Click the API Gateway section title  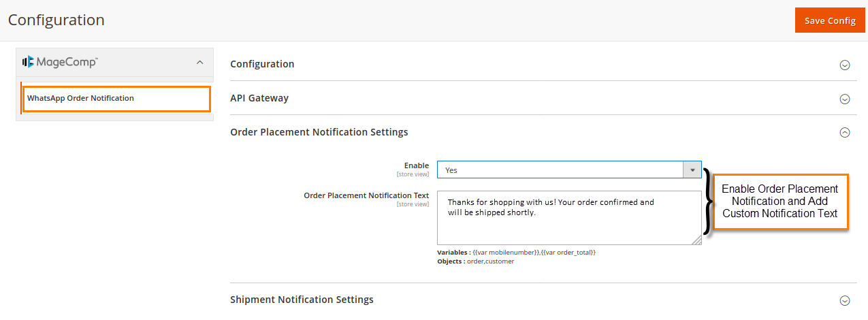[x=259, y=98]
